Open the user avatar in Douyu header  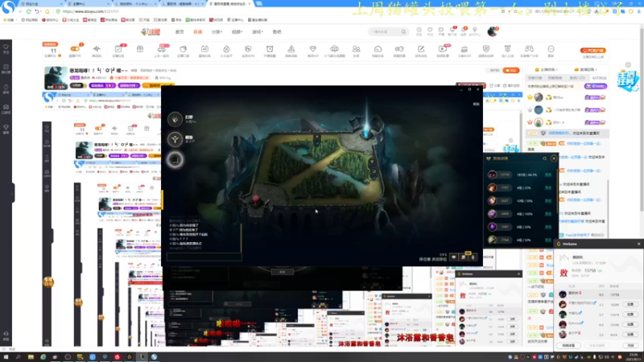pos(492,31)
